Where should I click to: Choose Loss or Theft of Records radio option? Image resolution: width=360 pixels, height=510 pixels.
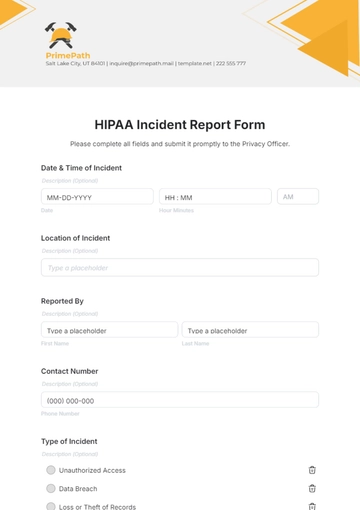tap(51, 506)
